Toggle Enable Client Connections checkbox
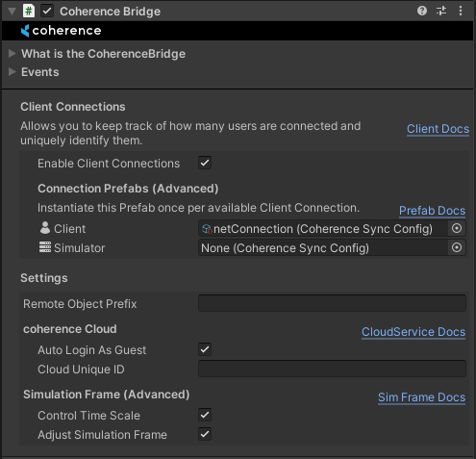Viewport: 476px width, 459px height. [205, 163]
